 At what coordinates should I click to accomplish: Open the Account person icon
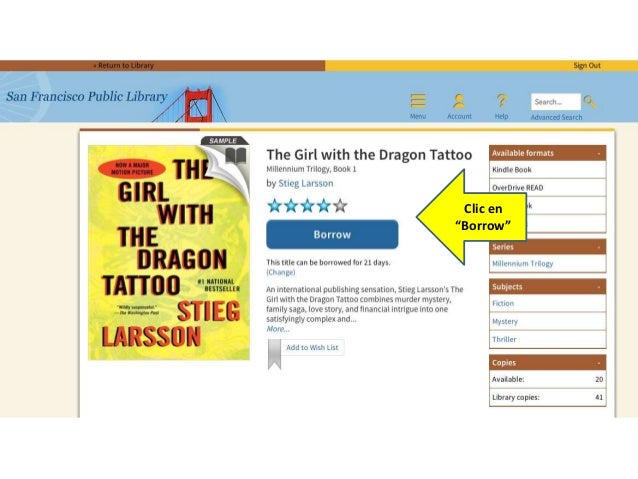(459, 101)
